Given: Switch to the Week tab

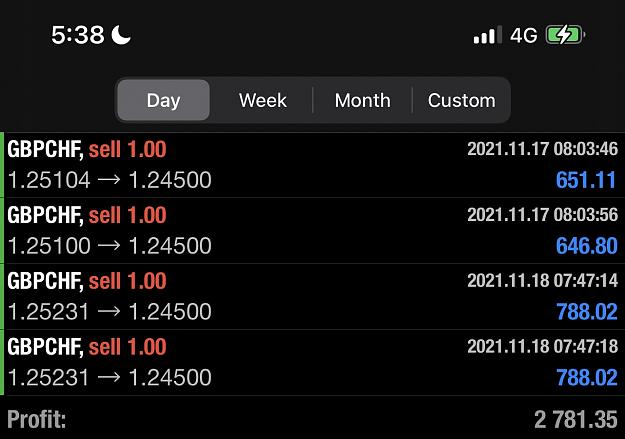Looking at the screenshot, I should click(263, 100).
